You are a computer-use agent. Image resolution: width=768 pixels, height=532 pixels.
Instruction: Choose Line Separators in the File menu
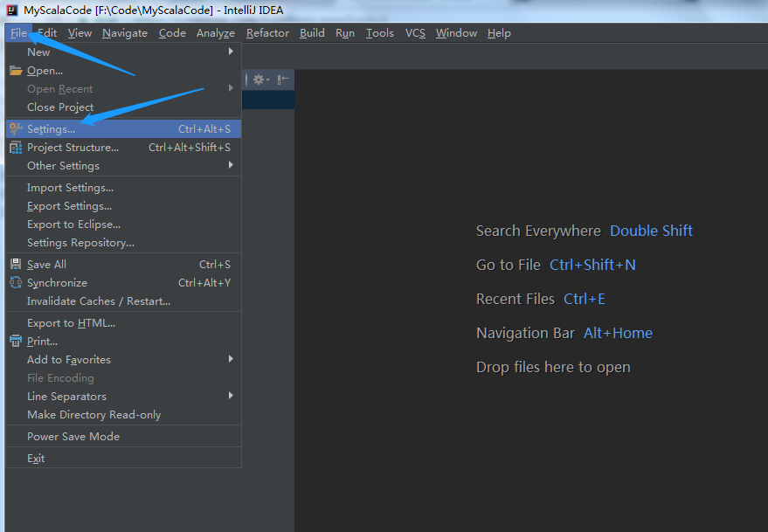123,397
